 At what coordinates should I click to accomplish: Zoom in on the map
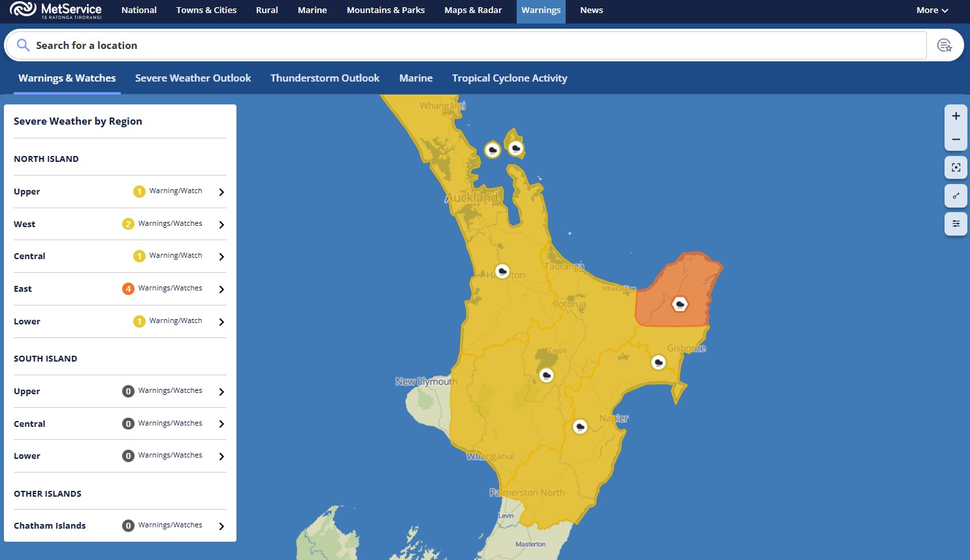pyautogui.click(x=956, y=116)
